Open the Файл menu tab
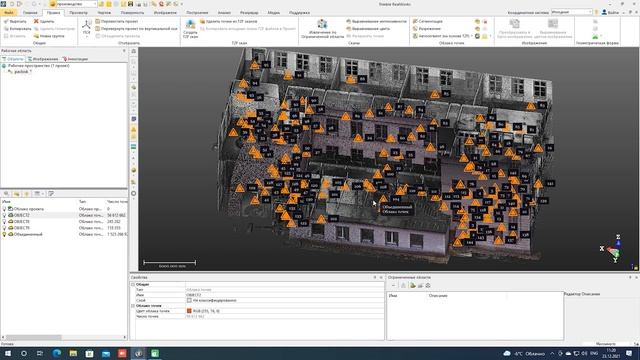The image size is (640, 360). coord(9,13)
